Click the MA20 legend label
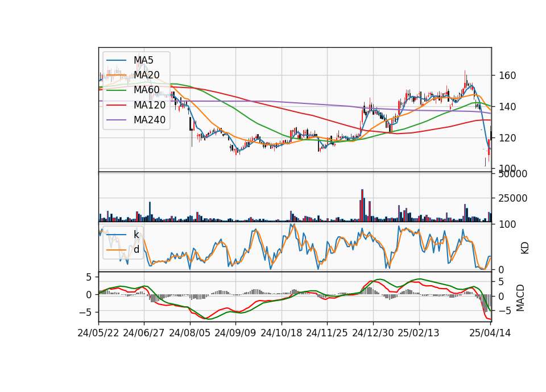This screenshot has height=392, width=546. pyautogui.click(x=147, y=75)
